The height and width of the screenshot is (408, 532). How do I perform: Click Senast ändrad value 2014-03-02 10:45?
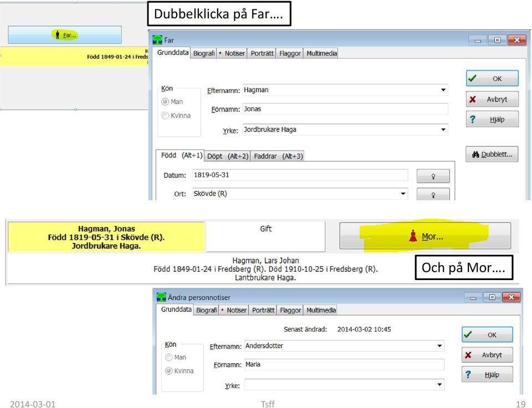click(364, 329)
